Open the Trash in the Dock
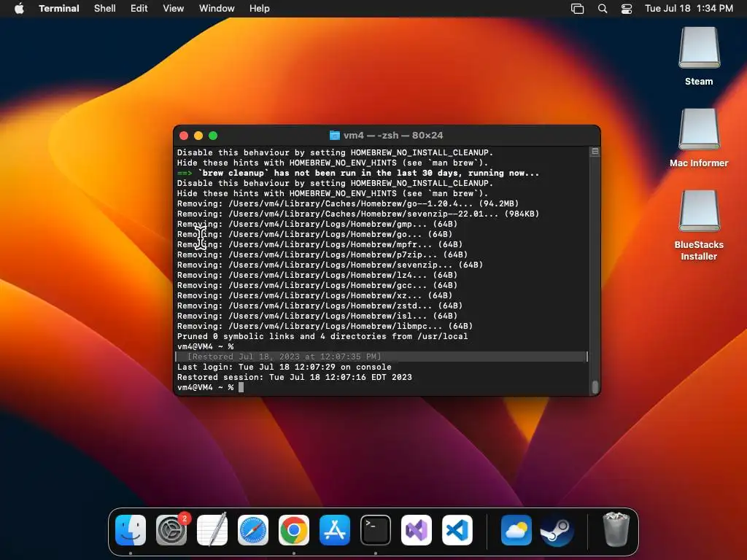The width and height of the screenshot is (747, 560). tap(616, 530)
